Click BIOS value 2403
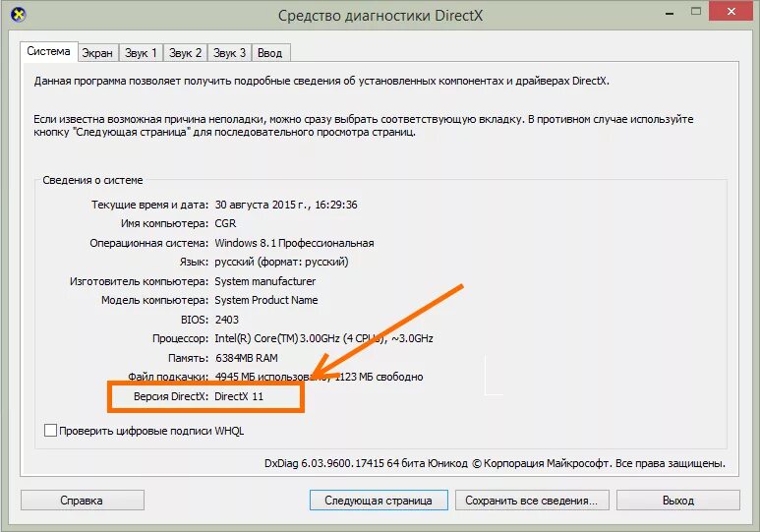The image size is (760, 532). click(x=227, y=320)
